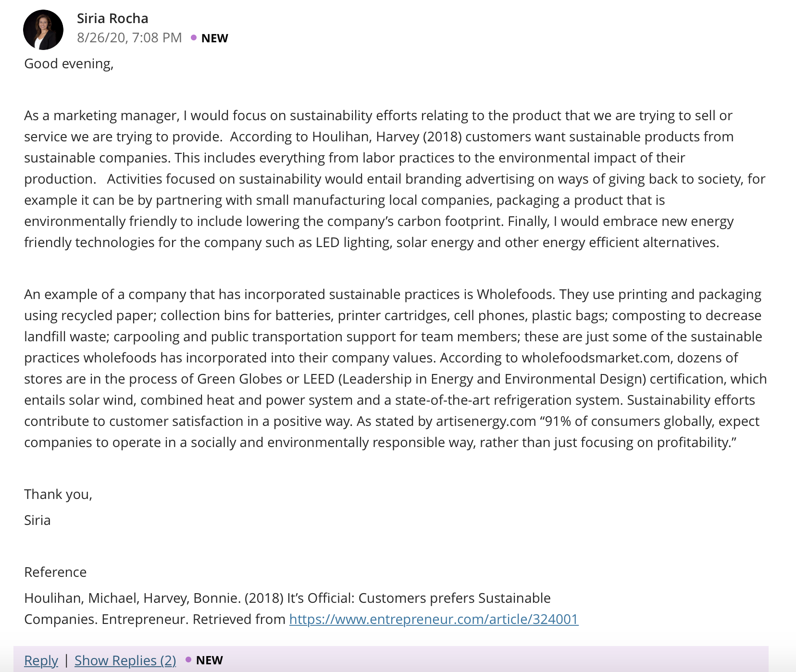Click the 'Siria' signature below Thank you
The height and width of the screenshot is (672, 796).
tap(37, 520)
